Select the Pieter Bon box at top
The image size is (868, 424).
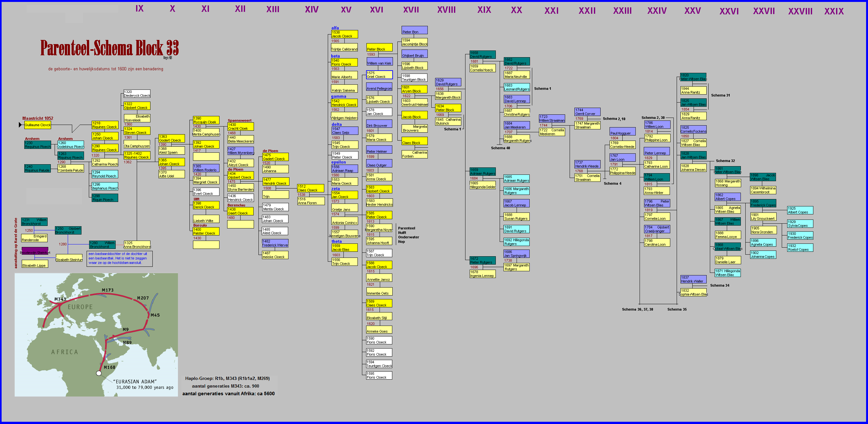(x=414, y=30)
